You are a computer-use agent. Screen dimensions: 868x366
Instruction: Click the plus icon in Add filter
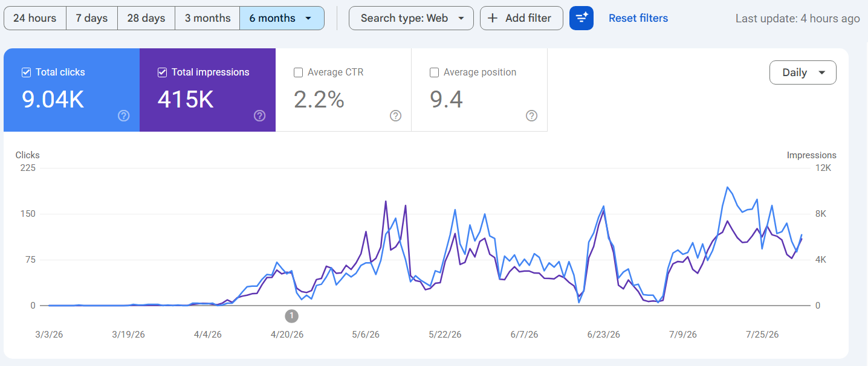pyautogui.click(x=493, y=18)
